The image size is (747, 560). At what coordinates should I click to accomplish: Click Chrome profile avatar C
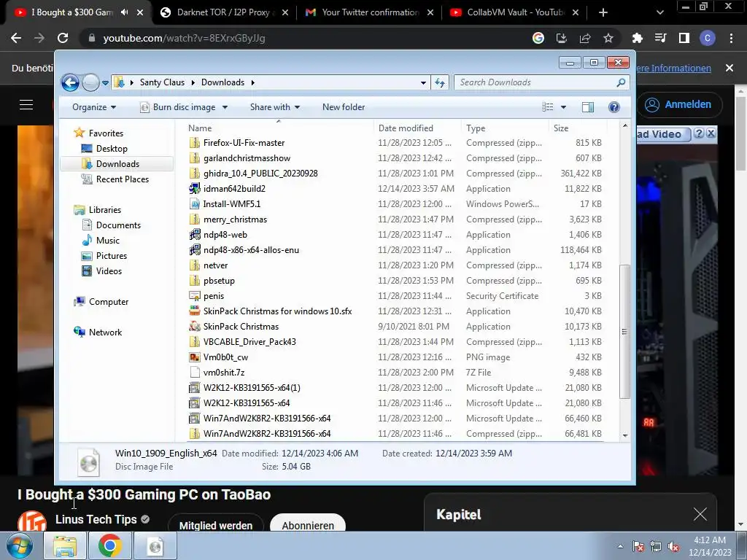(x=708, y=38)
